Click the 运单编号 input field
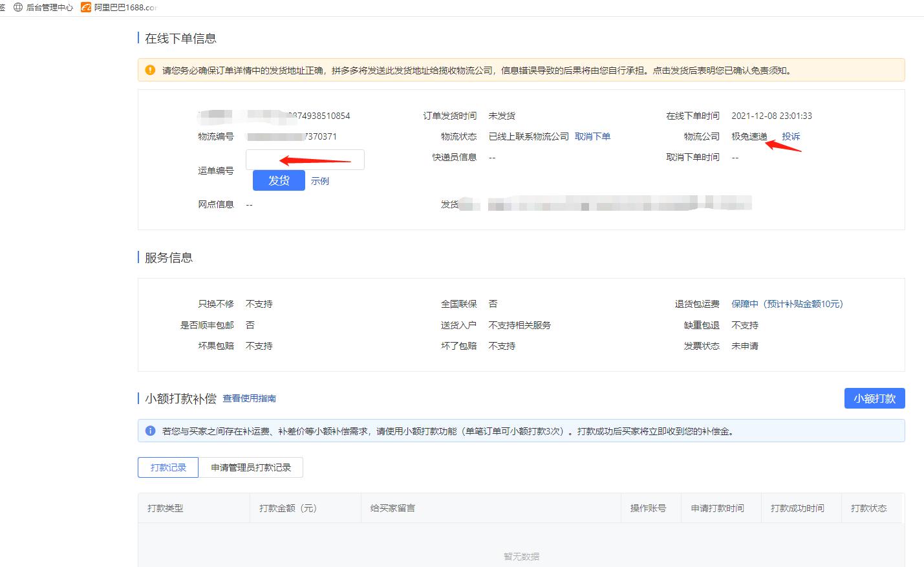924x567 pixels. click(x=304, y=160)
